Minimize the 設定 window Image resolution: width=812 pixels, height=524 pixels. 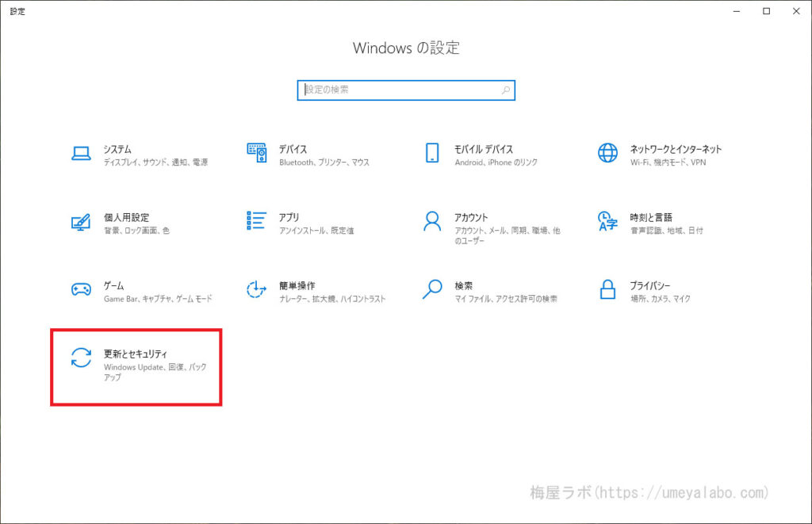pyautogui.click(x=737, y=11)
